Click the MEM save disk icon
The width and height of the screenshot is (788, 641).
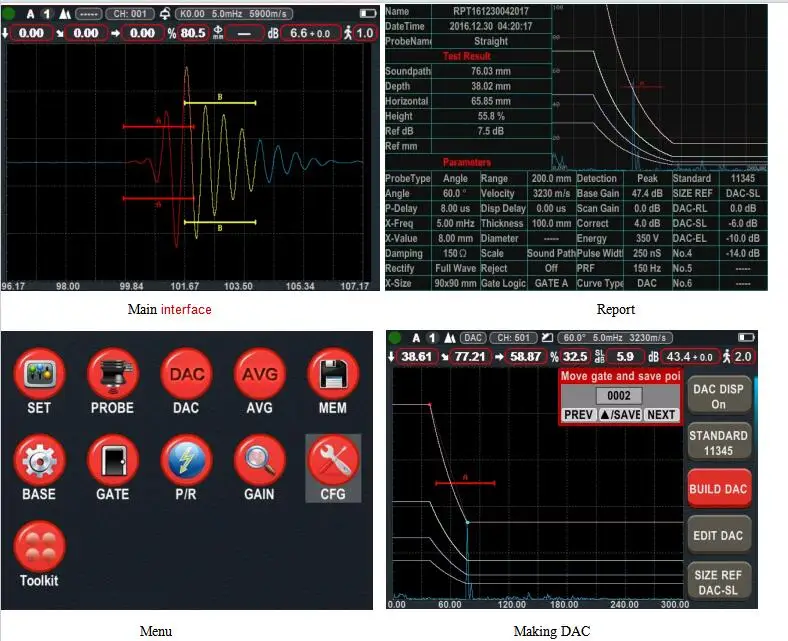coord(332,376)
